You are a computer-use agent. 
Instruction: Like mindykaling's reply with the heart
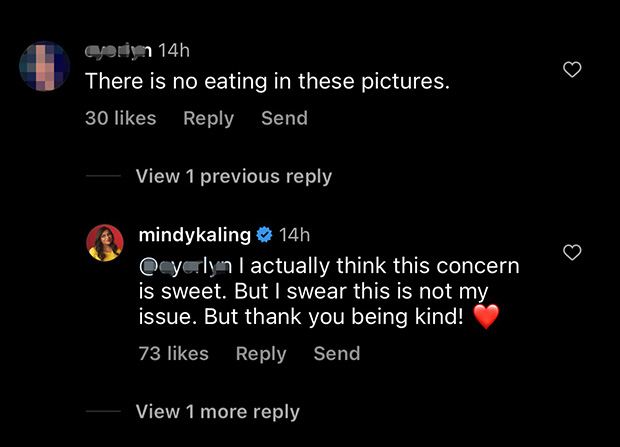[x=573, y=253]
